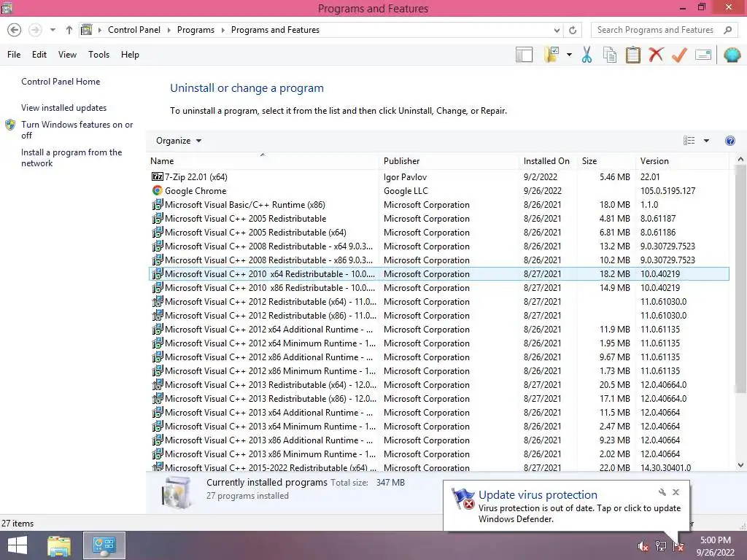The width and height of the screenshot is (747, 560).
Task: Click the Update virus protection notification
Action: click(x=566, y=506)
